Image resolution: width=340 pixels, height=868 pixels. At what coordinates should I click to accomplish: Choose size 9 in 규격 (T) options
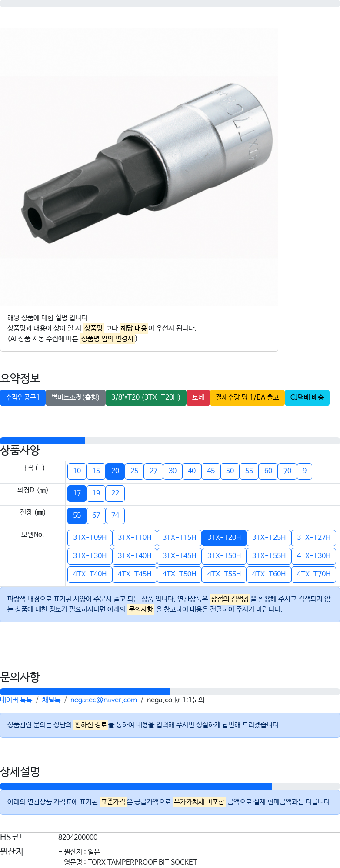[x=304, y=471]
